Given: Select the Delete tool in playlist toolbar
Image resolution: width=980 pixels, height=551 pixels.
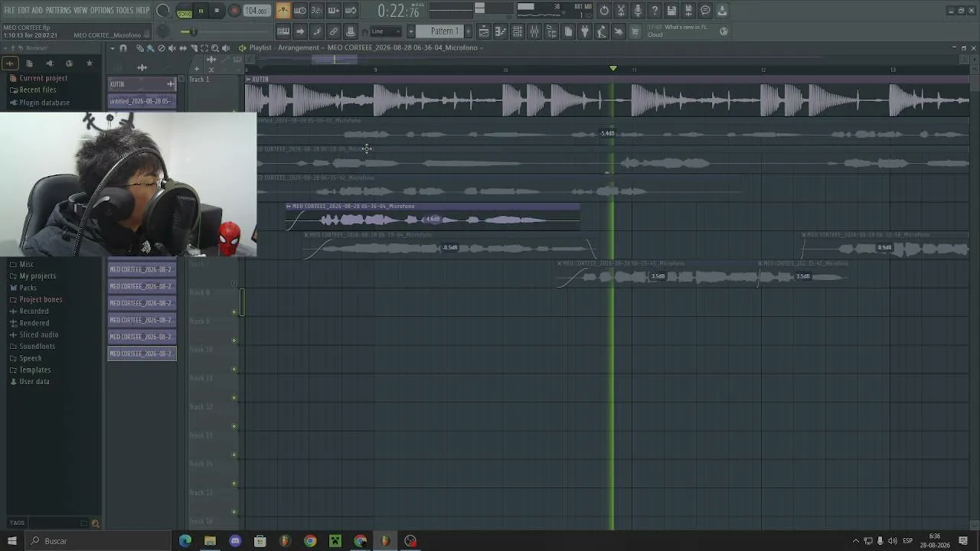Looking at the screenshot, I should click(x=162, y=47).
